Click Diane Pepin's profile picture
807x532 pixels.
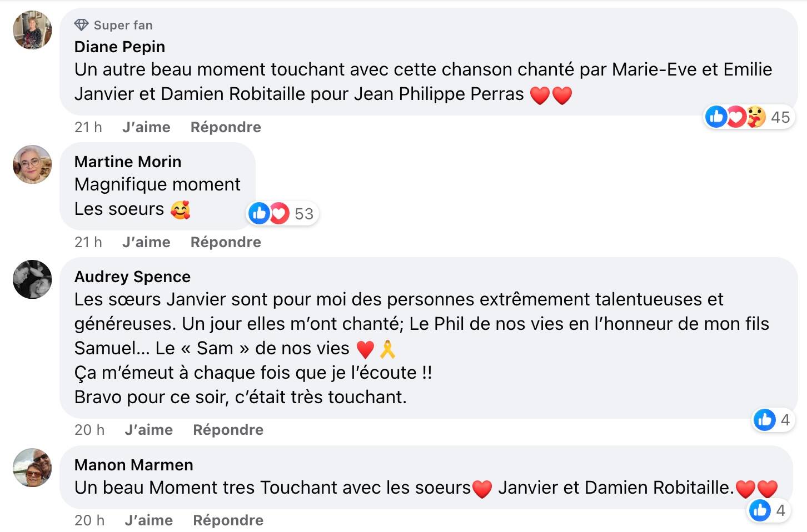click(32, 30)
